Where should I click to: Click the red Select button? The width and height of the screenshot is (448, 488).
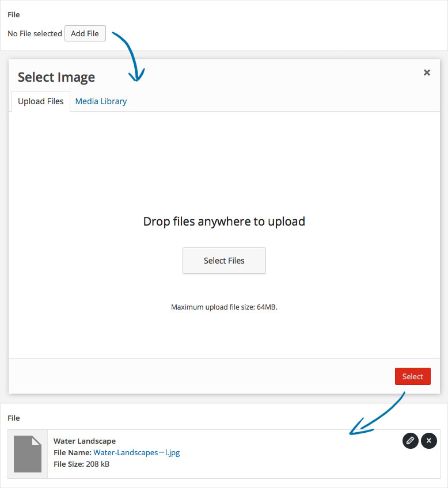point(412,376)
